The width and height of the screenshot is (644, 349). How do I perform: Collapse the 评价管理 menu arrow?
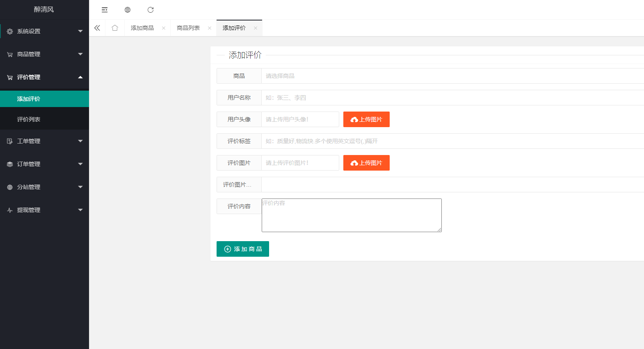(80, 77)
